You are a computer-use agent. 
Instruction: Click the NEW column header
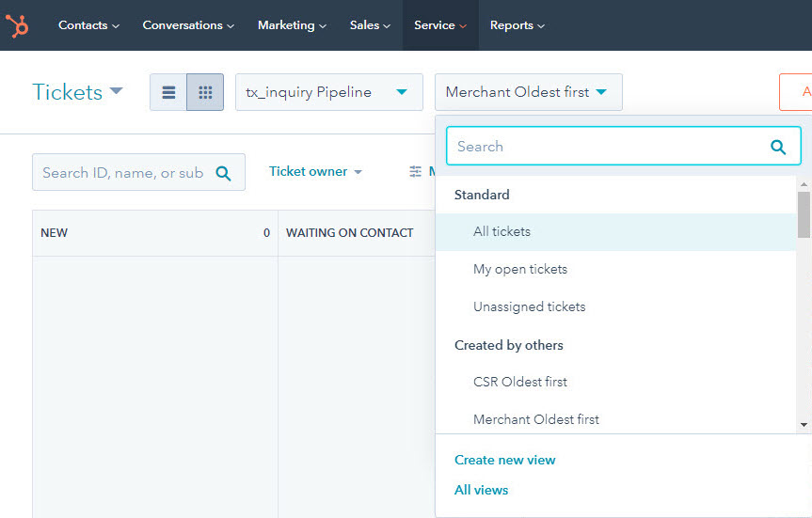coord(155,233)
